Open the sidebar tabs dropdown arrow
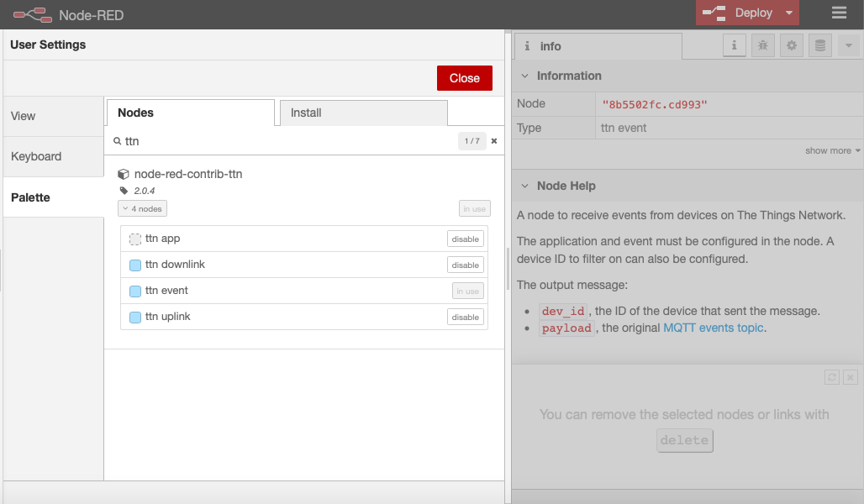864x504 pixels. [x=849, y=45]
